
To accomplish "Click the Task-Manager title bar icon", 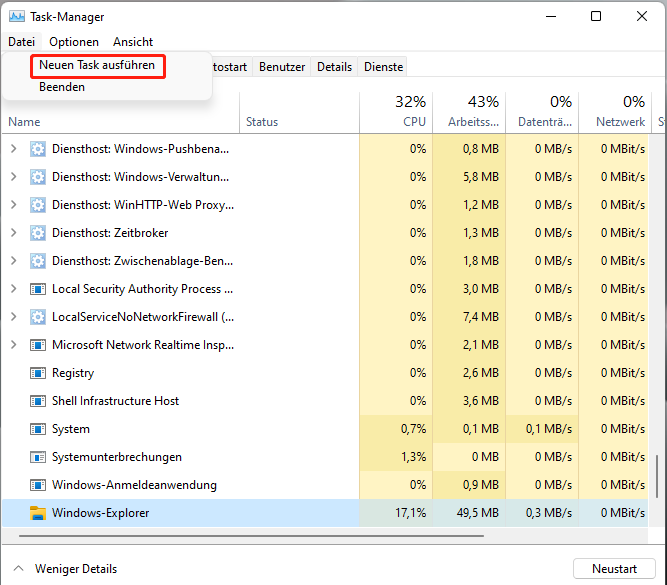I will [16, 16].
